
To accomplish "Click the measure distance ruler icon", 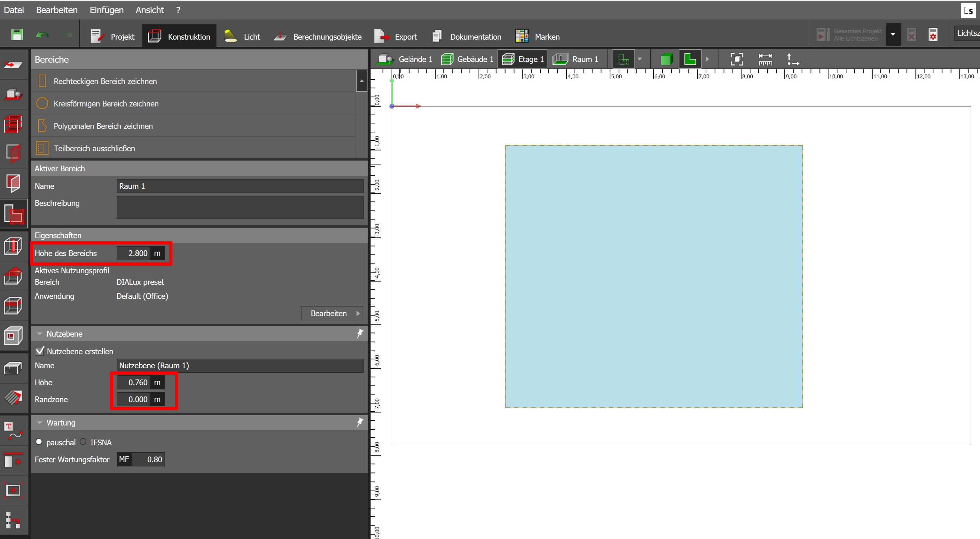I will [x=765, y=59].
